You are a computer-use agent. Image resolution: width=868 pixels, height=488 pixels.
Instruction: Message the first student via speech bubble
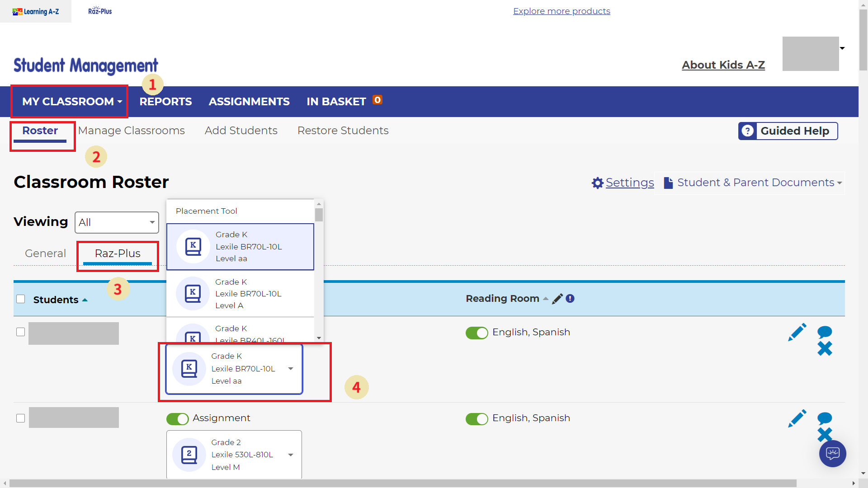(x=825, y=332)
